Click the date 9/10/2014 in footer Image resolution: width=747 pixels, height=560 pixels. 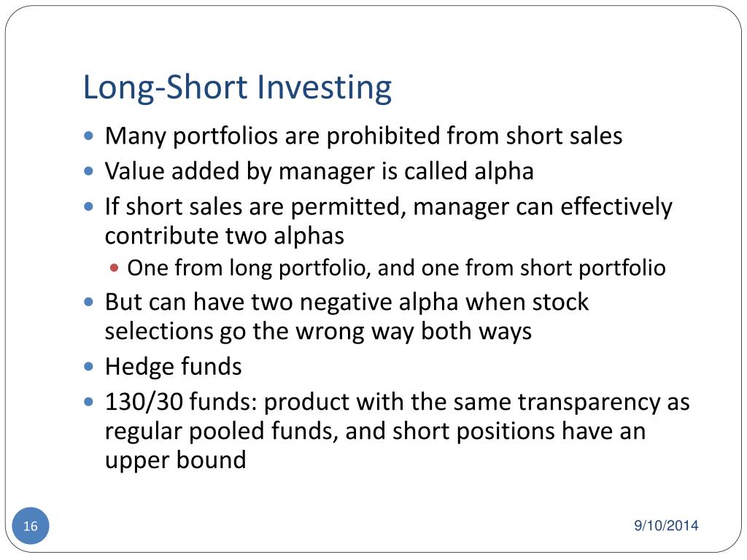pyautogui.click(x=666, y=526)
